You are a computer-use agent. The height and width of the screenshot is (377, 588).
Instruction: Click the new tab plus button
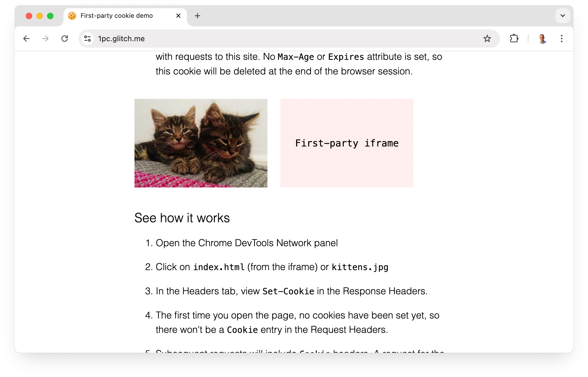[198, 16]
